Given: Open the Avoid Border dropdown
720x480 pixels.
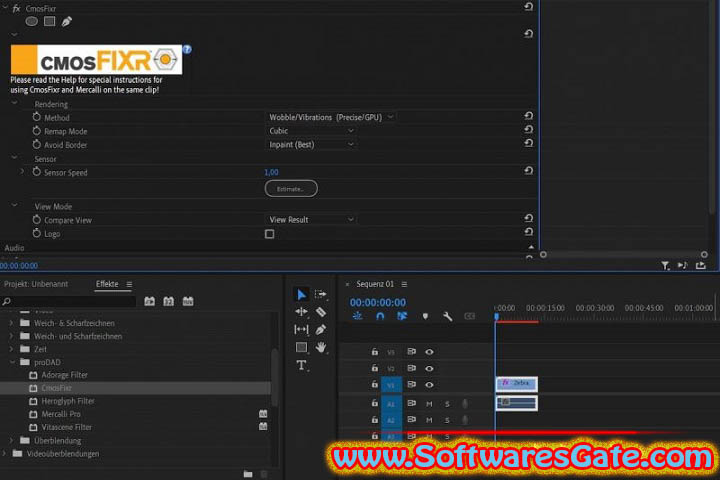Looking at the screenshot, I should (x=311, y=145).
